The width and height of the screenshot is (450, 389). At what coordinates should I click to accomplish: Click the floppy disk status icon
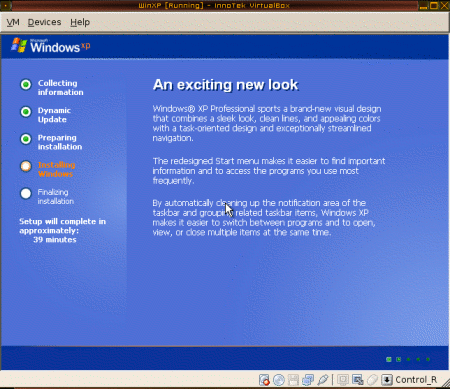pos(293,380)
